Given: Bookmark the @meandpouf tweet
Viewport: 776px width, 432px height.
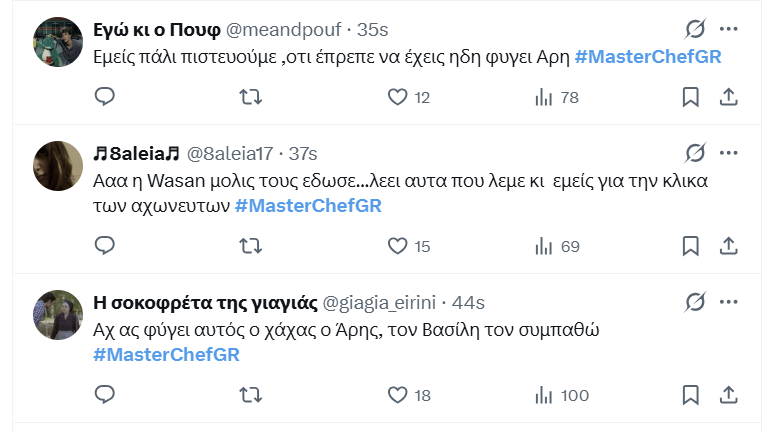Looking at the screenshot, I should point(690,97).
